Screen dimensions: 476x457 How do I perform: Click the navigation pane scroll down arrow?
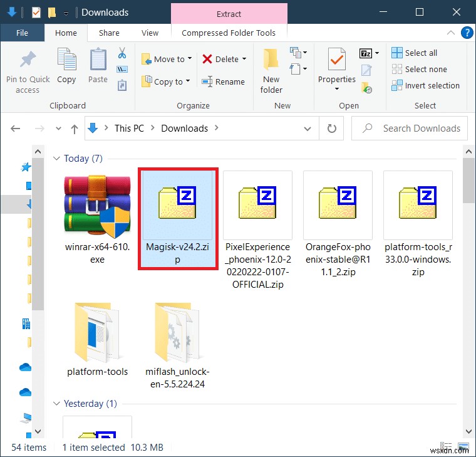38,431
